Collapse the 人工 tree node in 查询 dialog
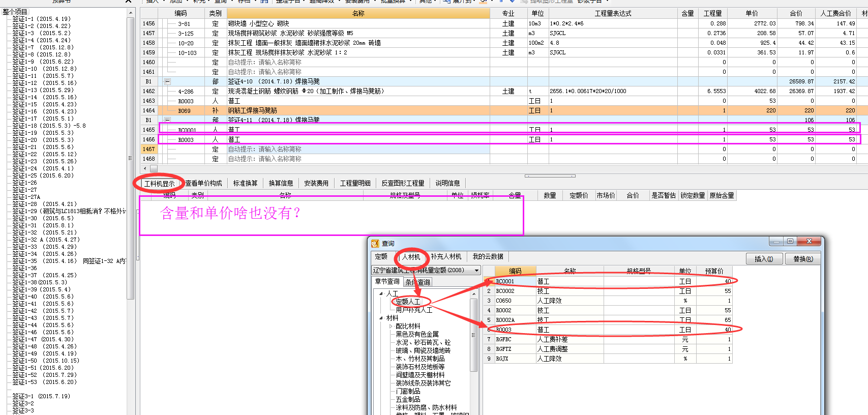This screenshot has height=415, width=868. click(381, 293)
